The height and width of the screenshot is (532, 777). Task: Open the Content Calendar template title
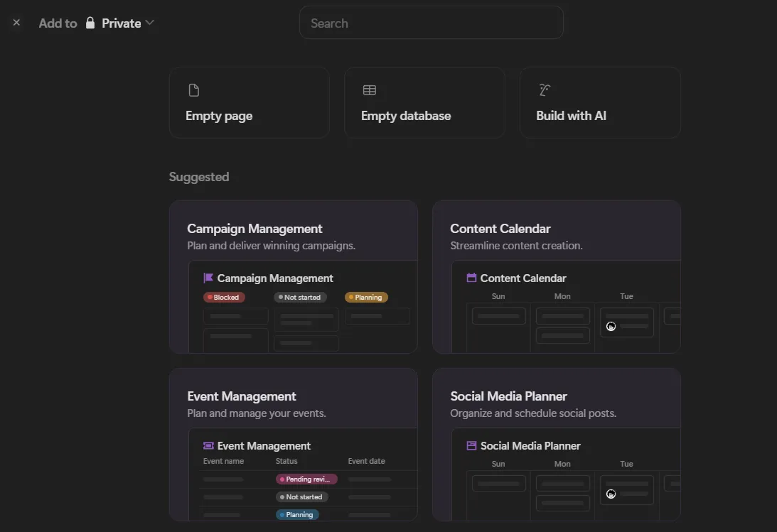tap(500, 229)
